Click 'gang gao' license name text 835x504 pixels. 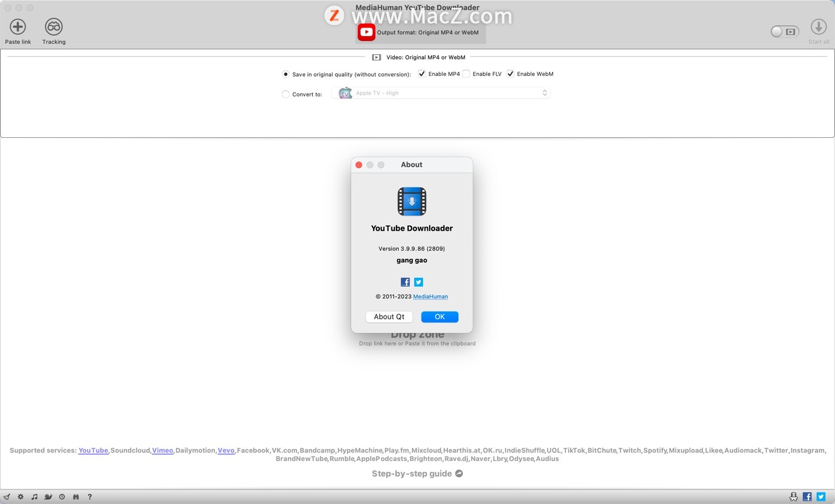412,261
